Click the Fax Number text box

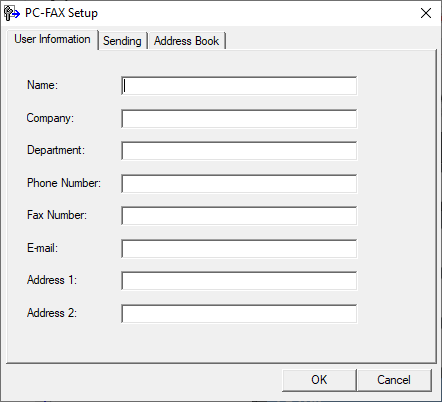[239, 216]
